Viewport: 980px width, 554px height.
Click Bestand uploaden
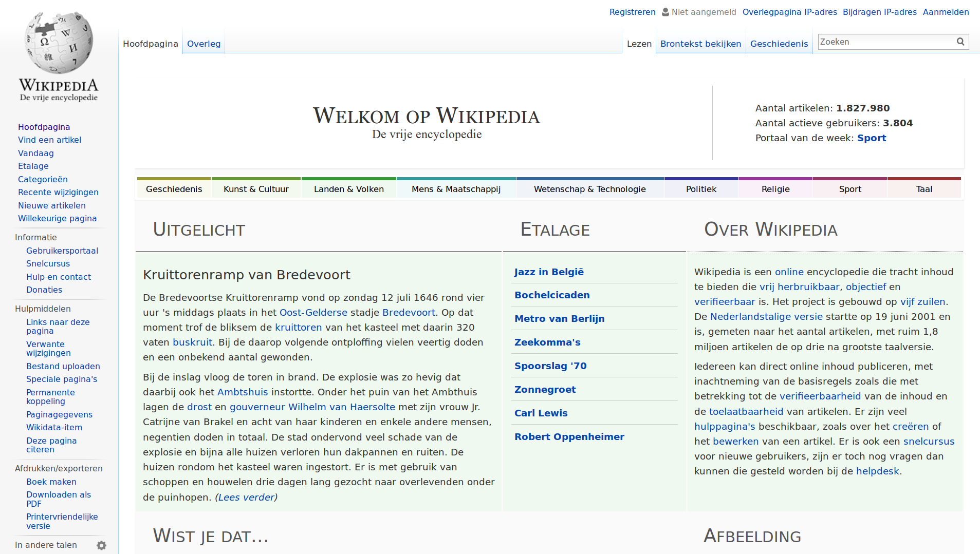click(x=63, y=366)
